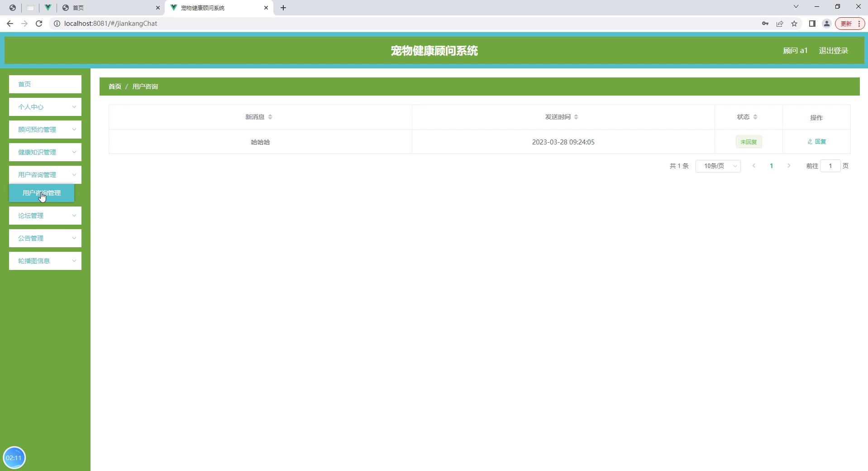This screenshot has height=471, width=868.
Task: Click the 哈哈哈 message cell
Action: (x=260, y=142)
